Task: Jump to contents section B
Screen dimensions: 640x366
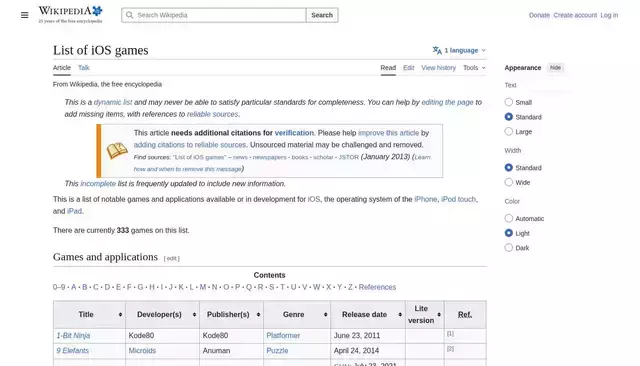Action: coord(84,287)
